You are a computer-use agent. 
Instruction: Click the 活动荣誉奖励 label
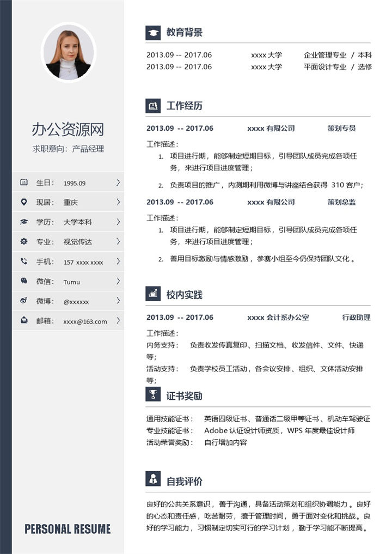tap(170, 442)
